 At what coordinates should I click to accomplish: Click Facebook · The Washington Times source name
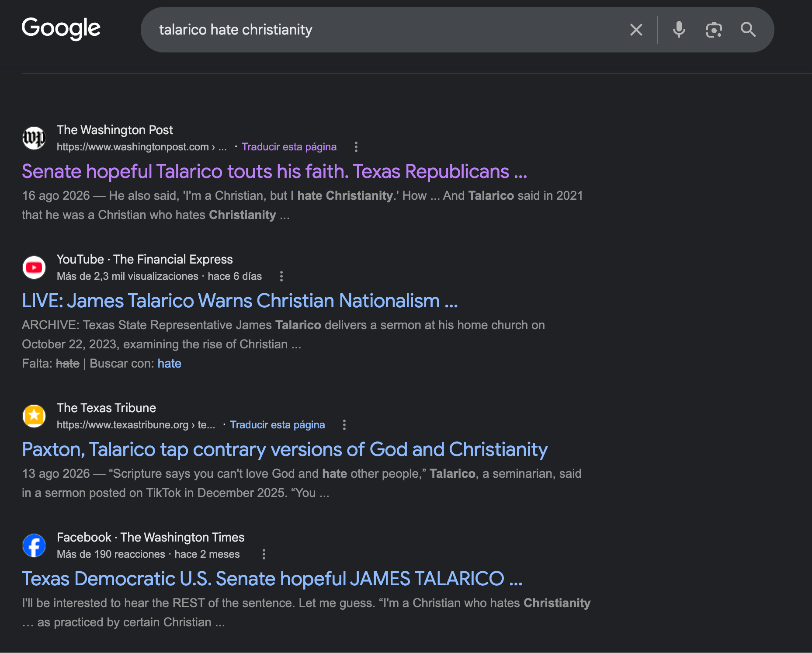click(x=150, y=537)
